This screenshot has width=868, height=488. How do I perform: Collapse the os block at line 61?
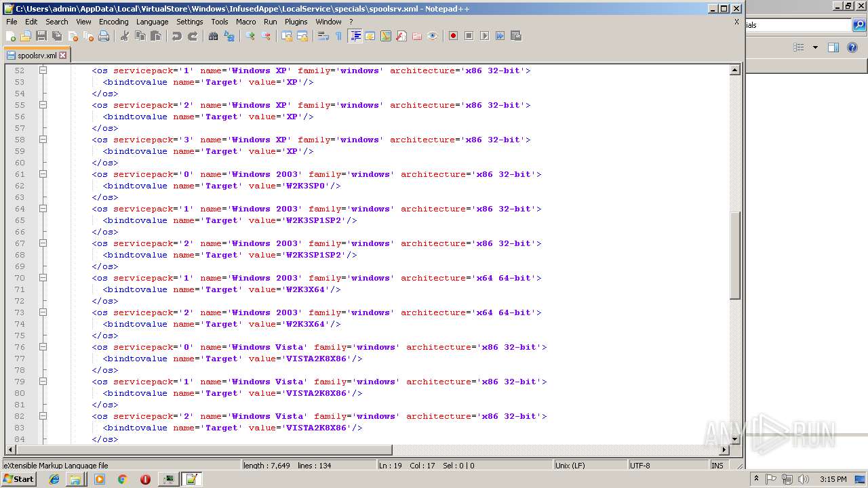[43, 174]
